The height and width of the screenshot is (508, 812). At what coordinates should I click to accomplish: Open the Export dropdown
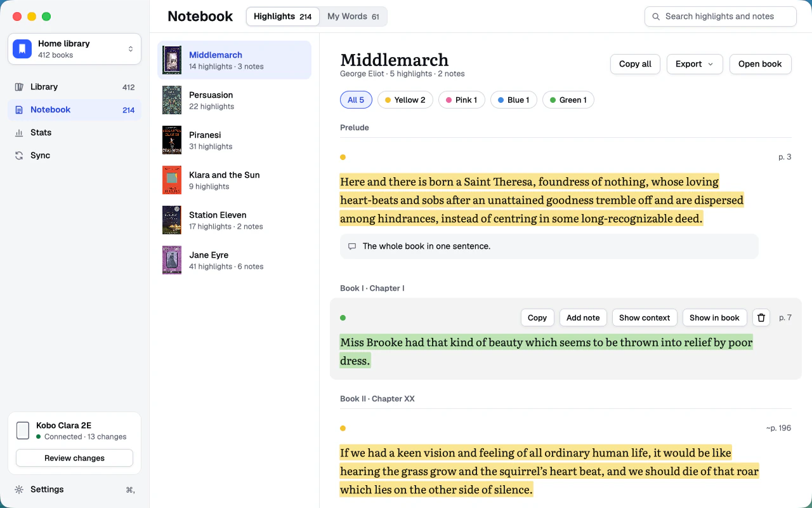[x=695, y=64]
